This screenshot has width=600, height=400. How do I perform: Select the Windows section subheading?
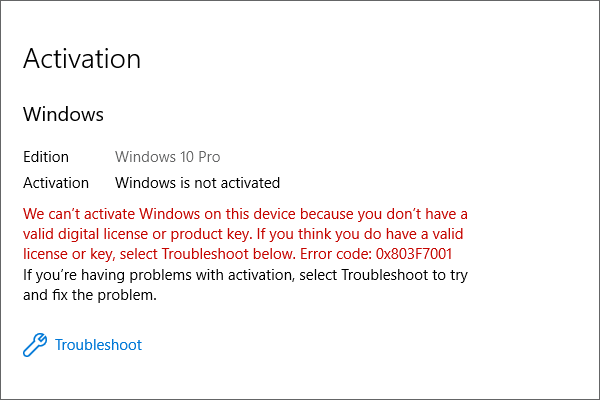(63, 114)
